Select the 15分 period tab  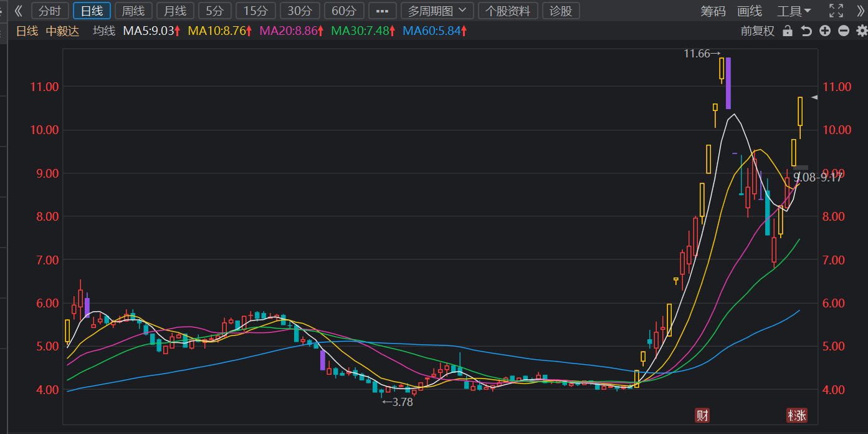click(255, 11)
